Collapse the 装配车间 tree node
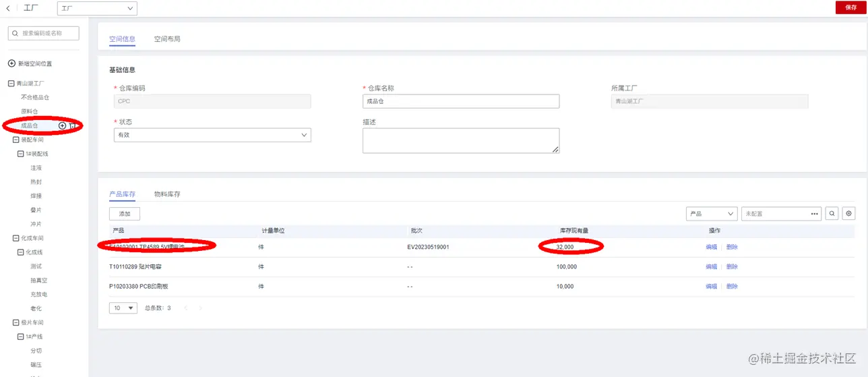868x377 pixels. click(x=15, y=140)
